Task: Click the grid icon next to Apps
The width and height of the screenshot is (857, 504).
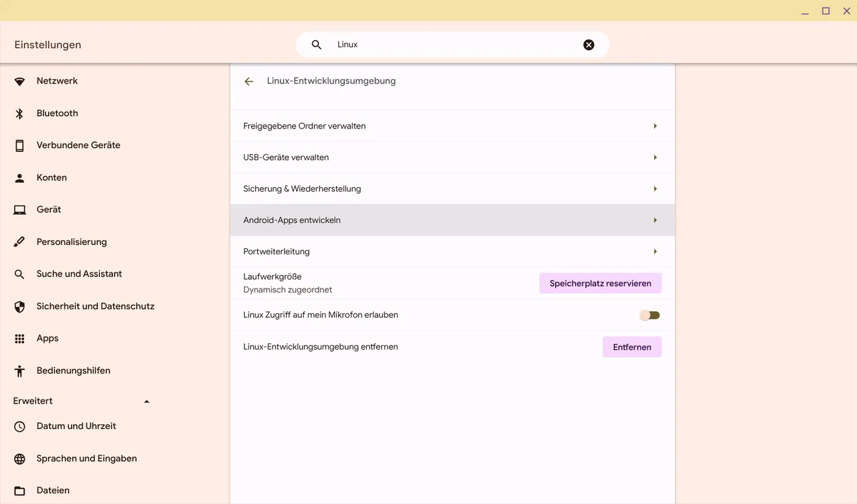Action: tap(19, 339)
